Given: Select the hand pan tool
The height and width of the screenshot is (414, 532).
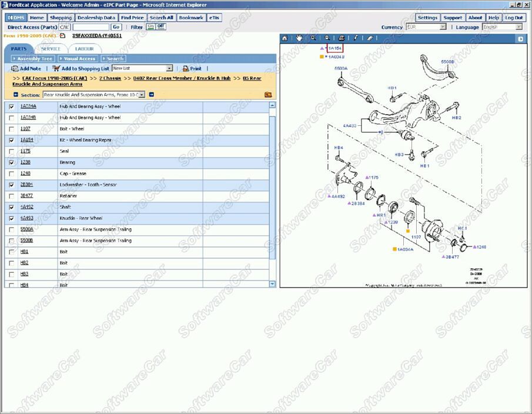Looking at the screenshot, I should pos(299,38).
